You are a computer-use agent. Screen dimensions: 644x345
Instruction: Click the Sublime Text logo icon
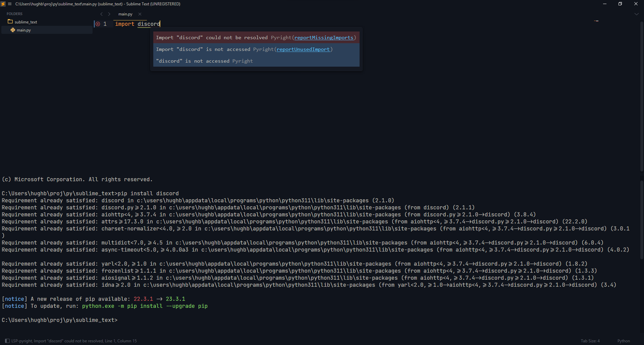coord(3,4)
